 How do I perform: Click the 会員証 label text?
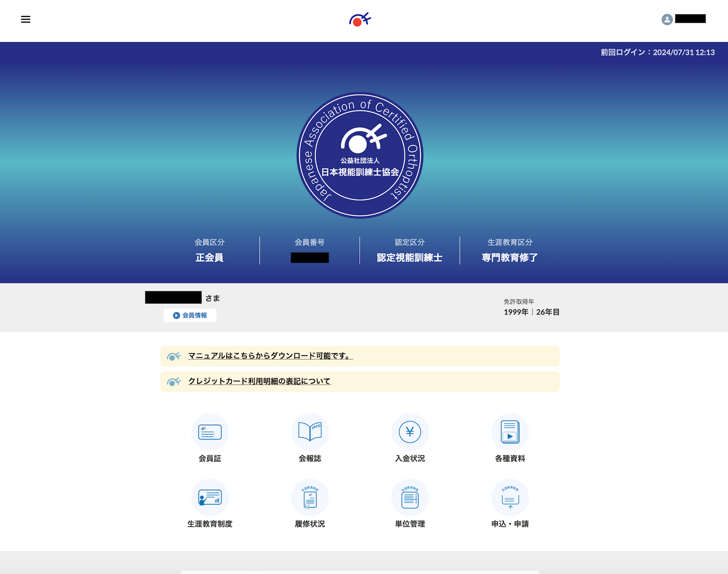210,458
